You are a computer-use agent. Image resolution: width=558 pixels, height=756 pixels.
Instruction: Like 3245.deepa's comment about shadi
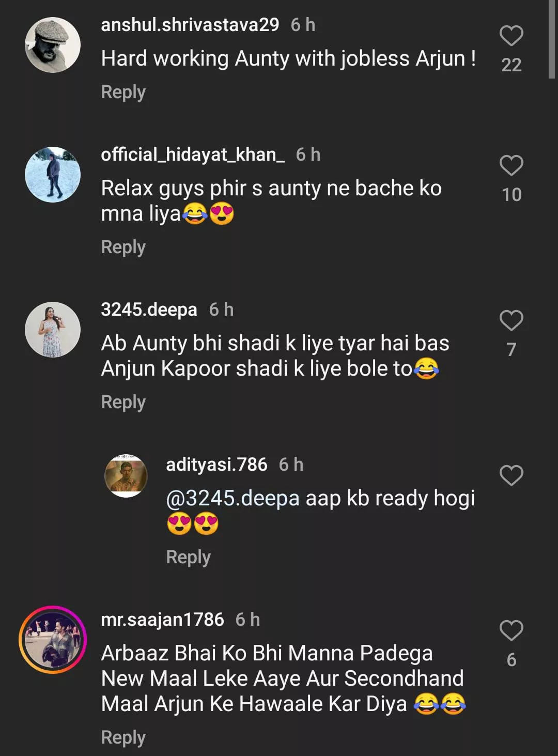(x=511, y=321)
